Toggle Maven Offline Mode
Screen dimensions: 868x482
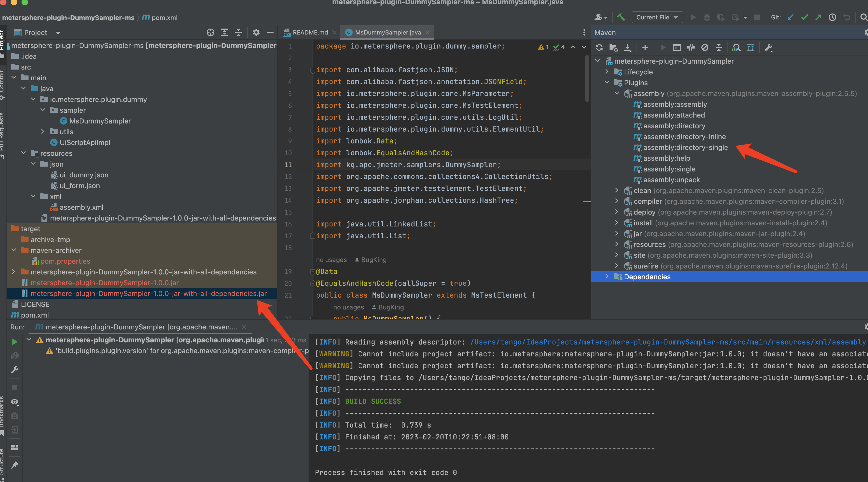pos(705,47)
